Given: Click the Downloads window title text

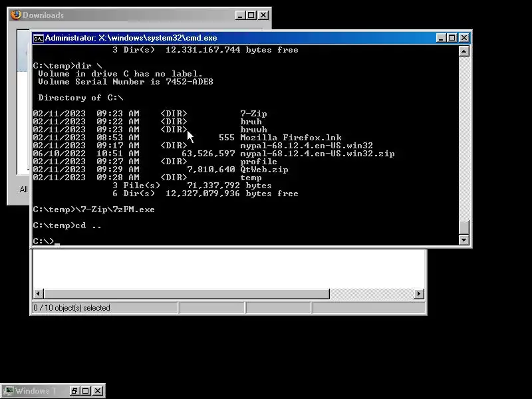Looking at the screenshot, I should 43,15.
